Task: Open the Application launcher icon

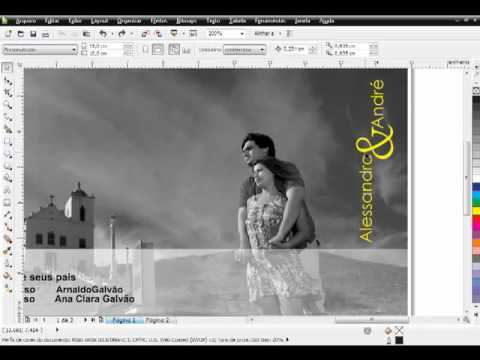Action: point(174,34)
